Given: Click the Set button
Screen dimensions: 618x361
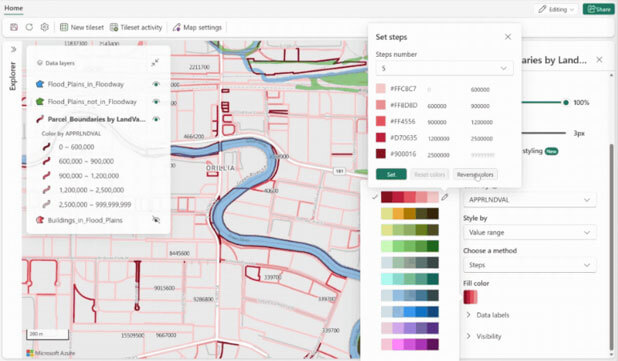Looking at the screenshot, I should (391, 174).
